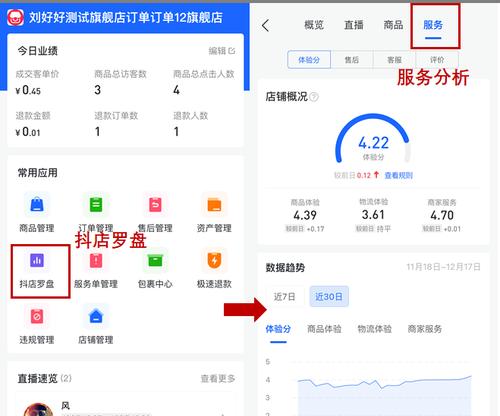The width and height of the screenshot is (500, 416).
Task: Tap 商品总访客数 value 3
Action: (98, 90)
